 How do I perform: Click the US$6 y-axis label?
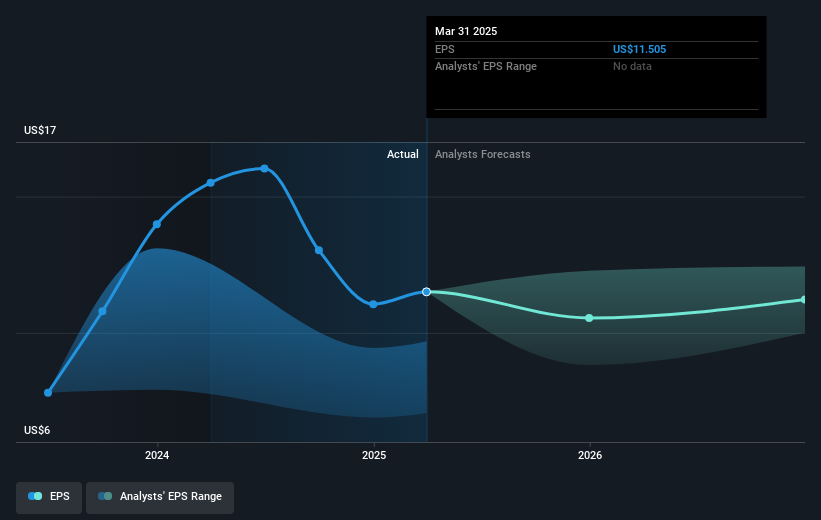pos(37,430)
